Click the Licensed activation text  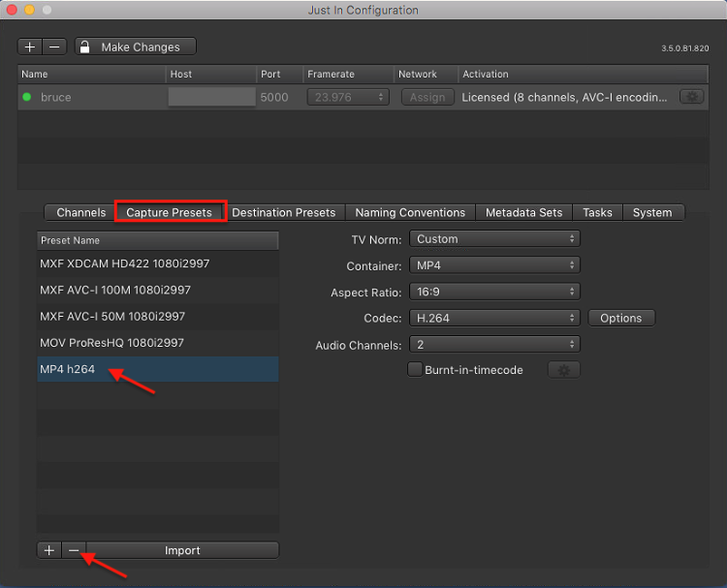[564, 97]
